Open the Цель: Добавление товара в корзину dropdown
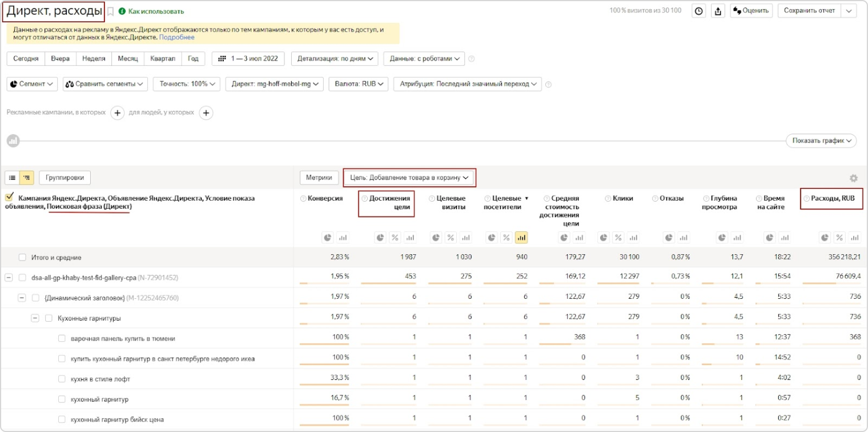The width and height of the screenshot is (868, 432). [409, 178]
